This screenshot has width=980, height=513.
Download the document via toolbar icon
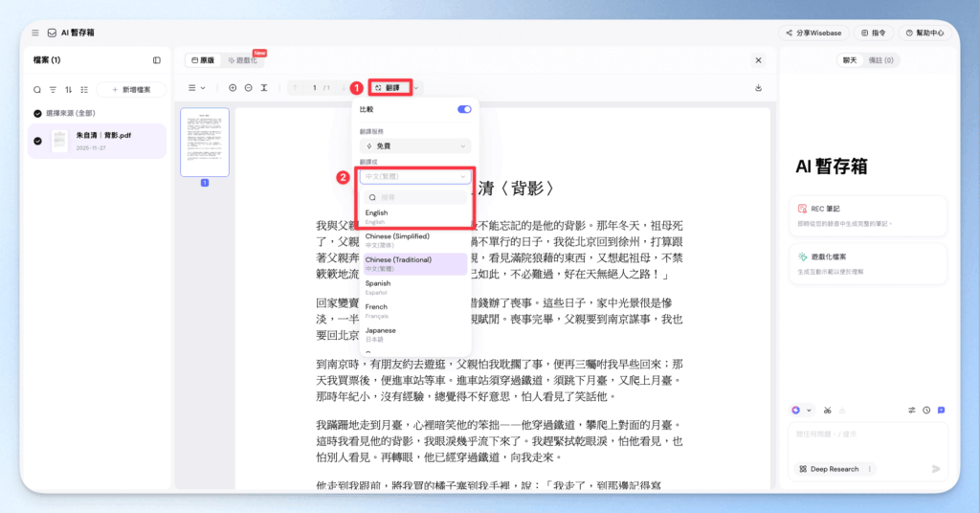[758, 88]
